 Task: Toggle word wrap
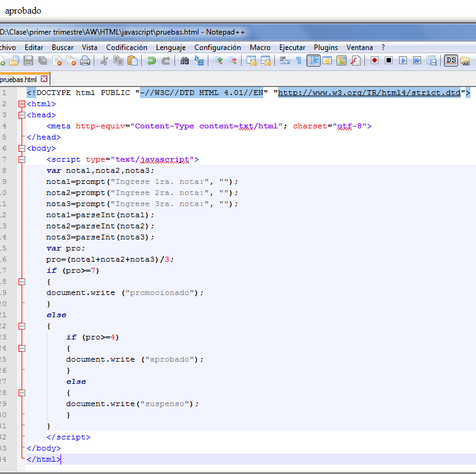pyautogui.click(x=284, y=60)
